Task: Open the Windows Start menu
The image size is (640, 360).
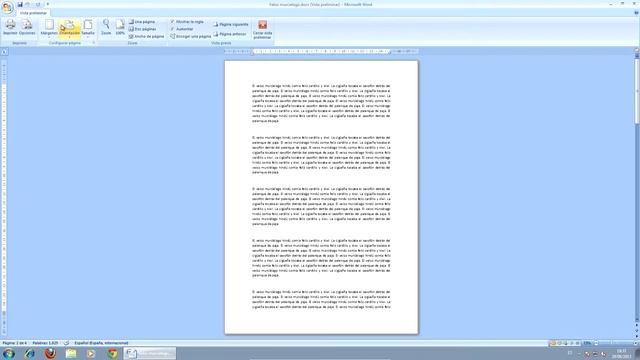Action: [9, 353]
